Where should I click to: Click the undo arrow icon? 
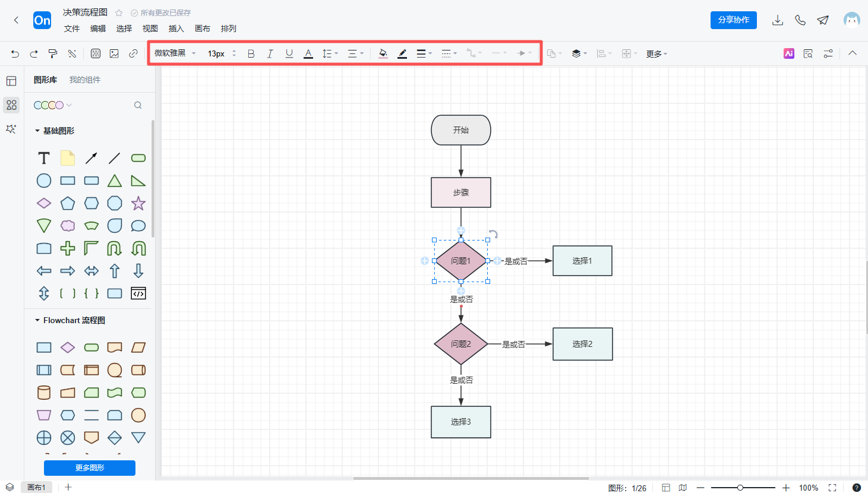click(15, 53)
